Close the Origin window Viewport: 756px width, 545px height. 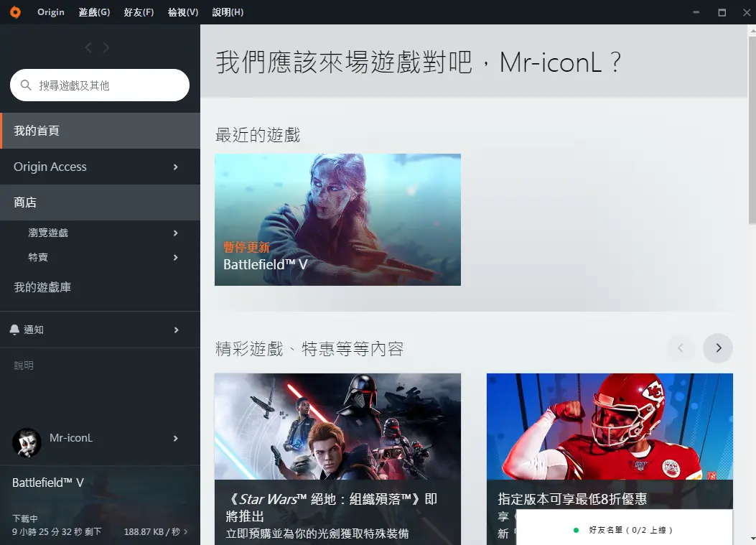point(747,12)
